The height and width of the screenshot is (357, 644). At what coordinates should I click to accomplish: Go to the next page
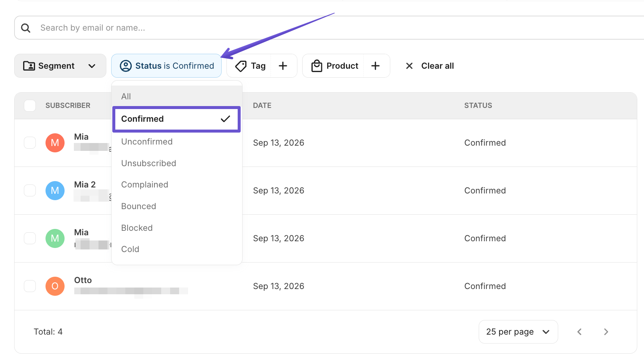pos(606,332)
